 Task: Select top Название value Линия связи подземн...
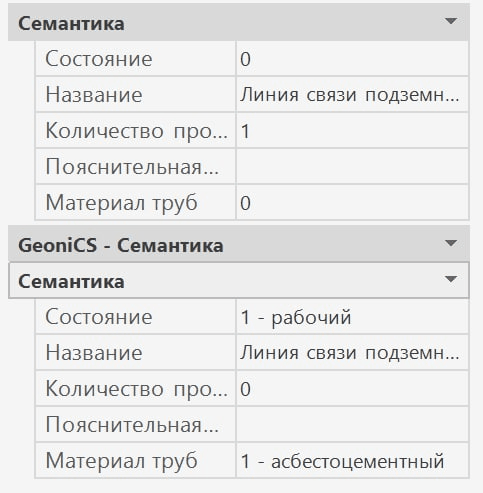pos(352,94)
